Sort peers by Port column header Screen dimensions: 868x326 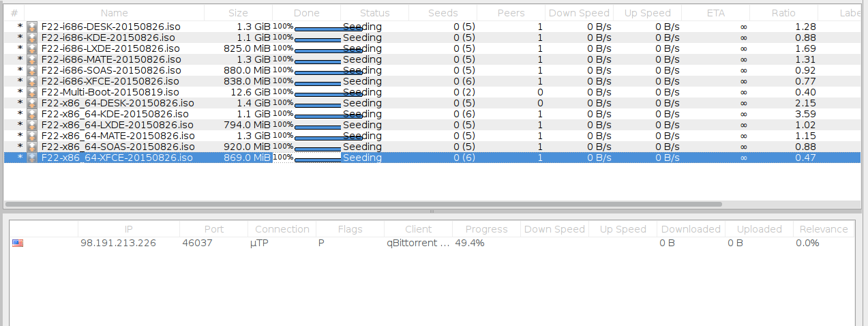(x=213, y=229)
